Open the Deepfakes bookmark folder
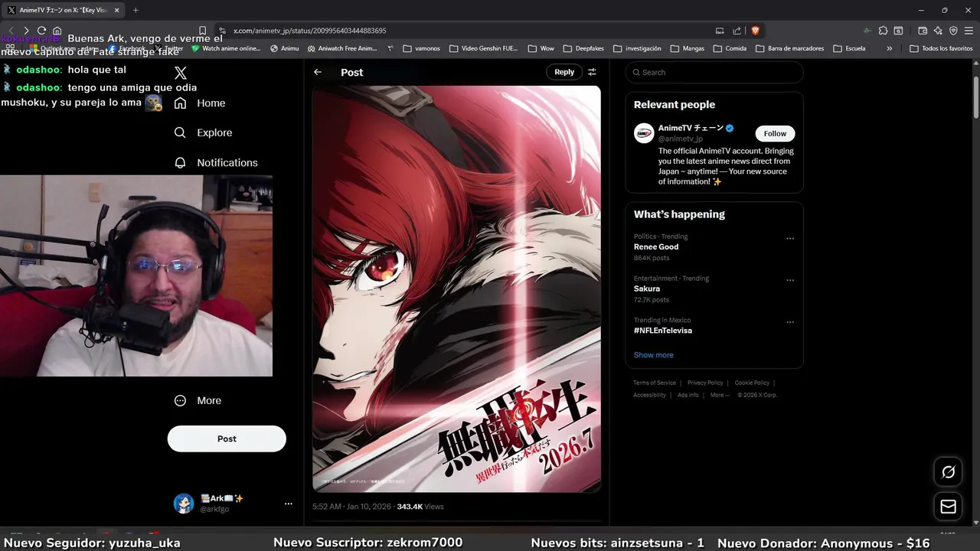 click(x=584, y=48)
